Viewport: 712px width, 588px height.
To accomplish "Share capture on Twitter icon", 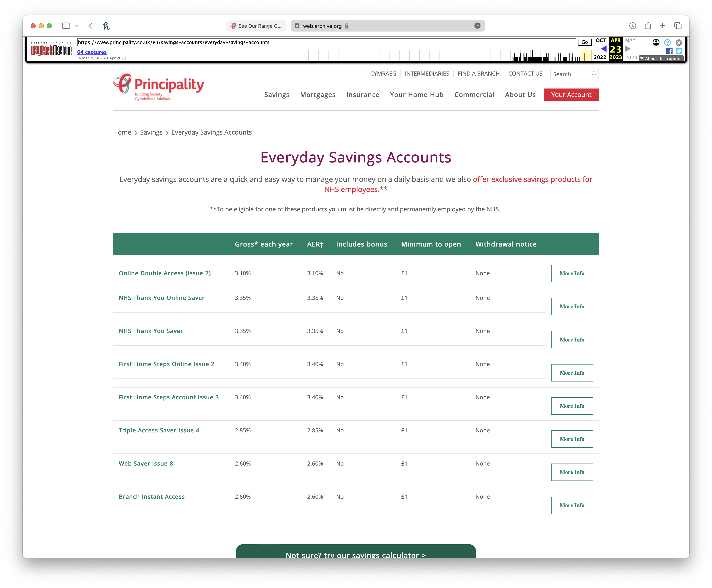I will pos(679,51).
